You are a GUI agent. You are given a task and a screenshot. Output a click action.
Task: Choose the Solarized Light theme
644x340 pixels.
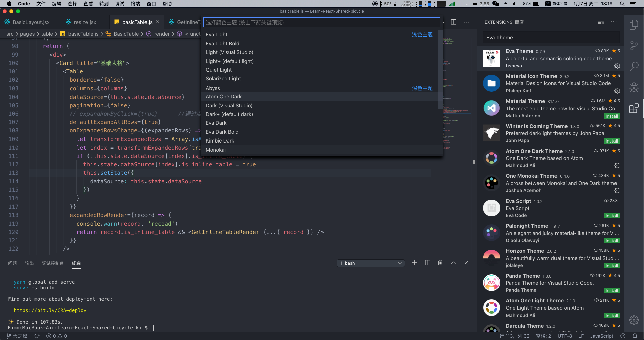(319, 79)
